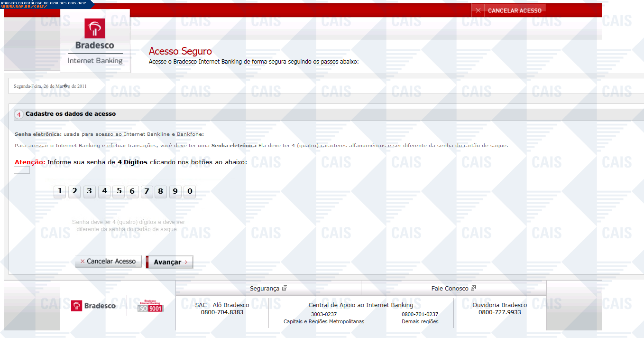Click the gray Cancelar Acesso button near Avançar
Image resolution: width=644 pixels, height=338 pixels.
(x=108, y=262)
